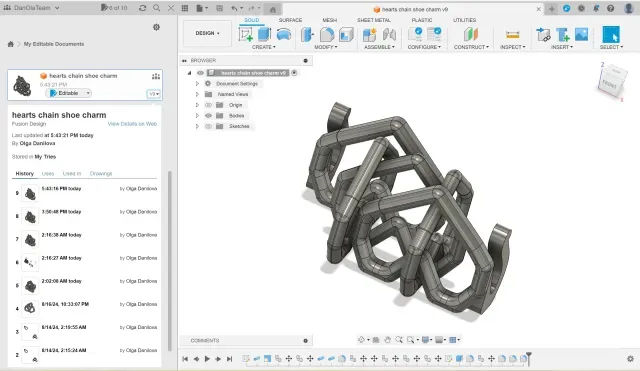
Task: Open the Measure tool under Inspect
Action: click(x=512, y=35)
